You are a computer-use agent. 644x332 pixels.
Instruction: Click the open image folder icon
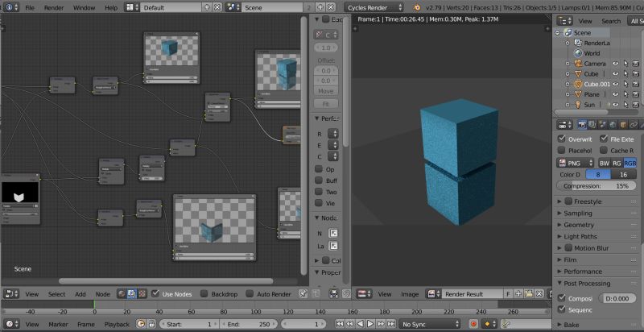(x=529, y=294)
